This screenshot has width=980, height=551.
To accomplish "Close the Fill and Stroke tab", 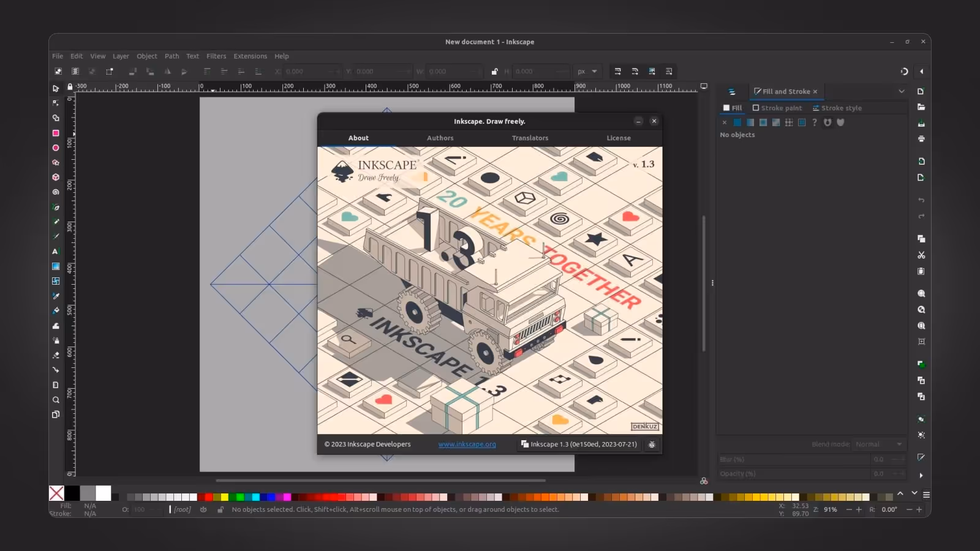I will pos(815,92).
